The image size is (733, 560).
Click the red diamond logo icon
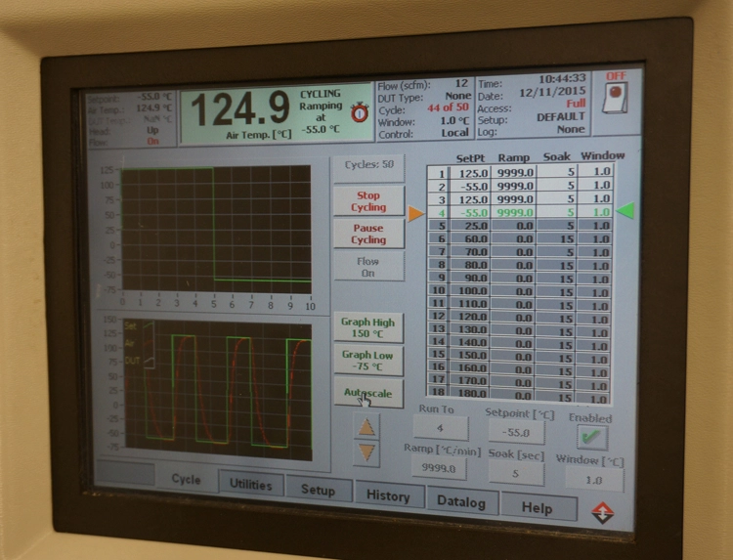[603, 513]
